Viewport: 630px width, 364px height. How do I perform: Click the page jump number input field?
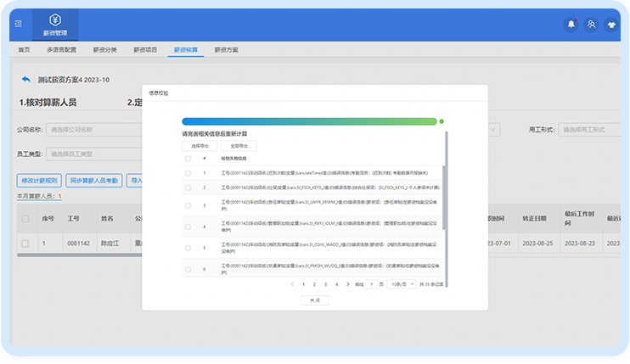coord(370,284)
